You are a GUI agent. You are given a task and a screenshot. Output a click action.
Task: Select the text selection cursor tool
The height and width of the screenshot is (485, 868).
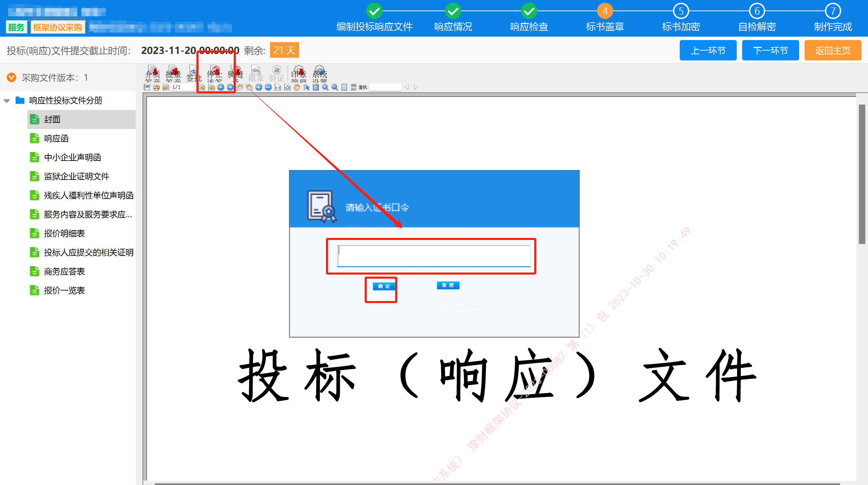click(306, 87)
